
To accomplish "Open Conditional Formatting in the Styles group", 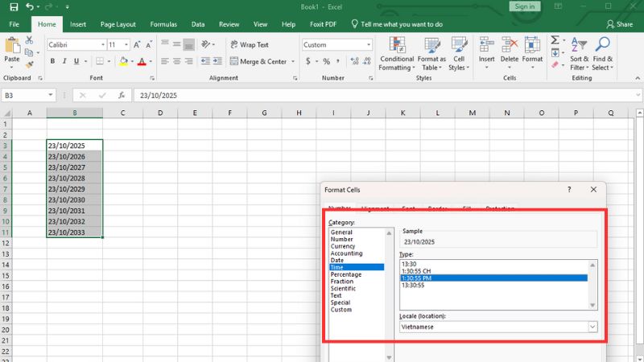I will point(397,53).
